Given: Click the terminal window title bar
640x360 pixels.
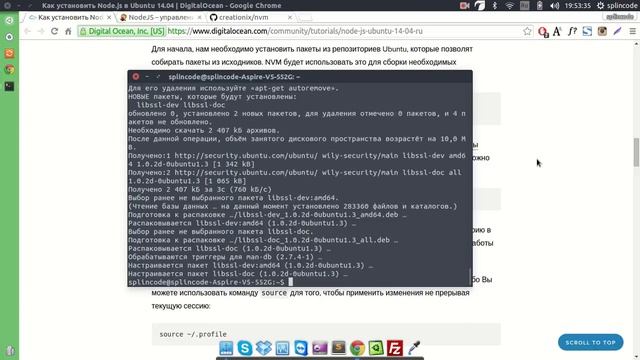Looking at the screenshot, I should tap(300, 77).
